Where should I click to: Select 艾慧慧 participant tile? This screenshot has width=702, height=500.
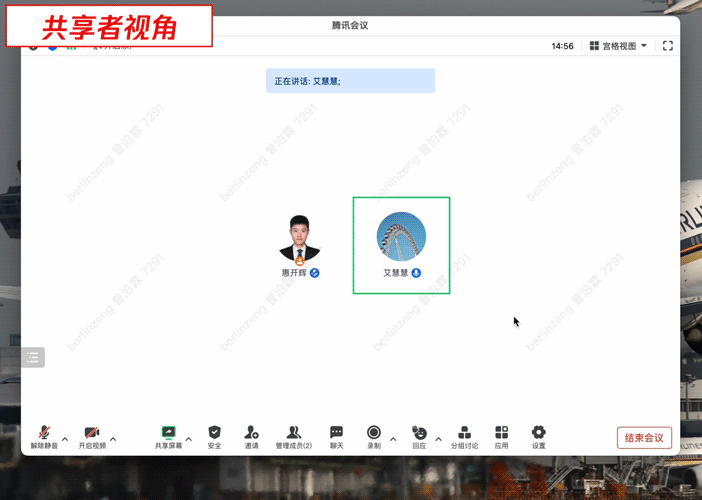401,245
